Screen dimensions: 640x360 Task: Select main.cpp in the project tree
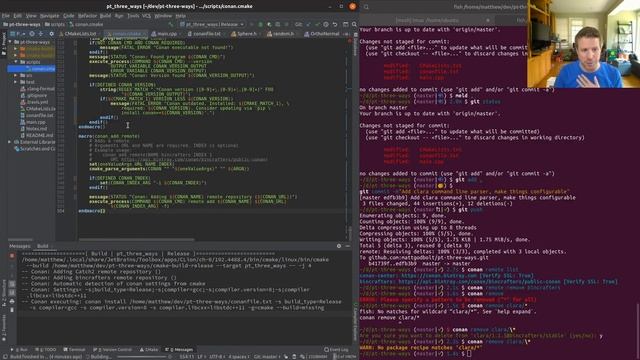[33, 122]
